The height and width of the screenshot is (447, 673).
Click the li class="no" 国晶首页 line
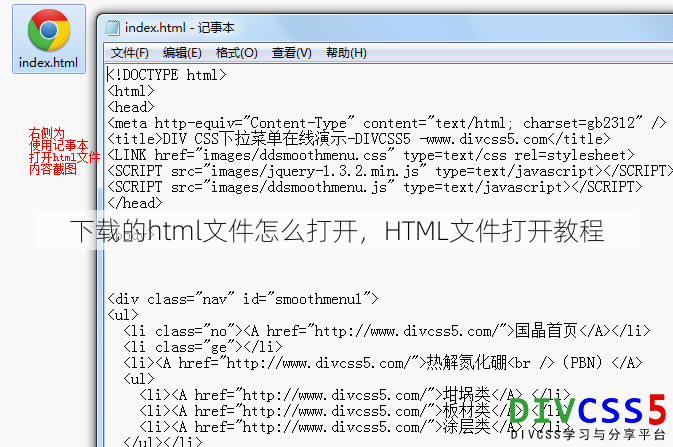(387, 331)
